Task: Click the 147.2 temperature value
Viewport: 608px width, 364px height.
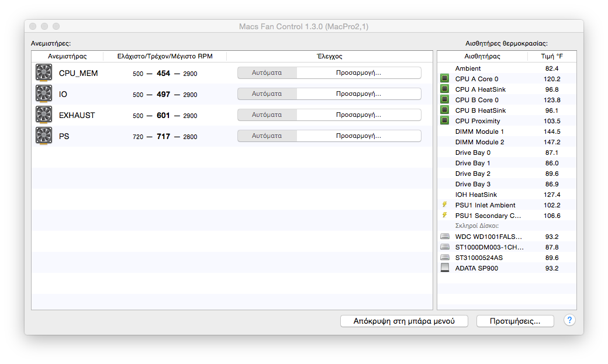Action: click(552, 142)
